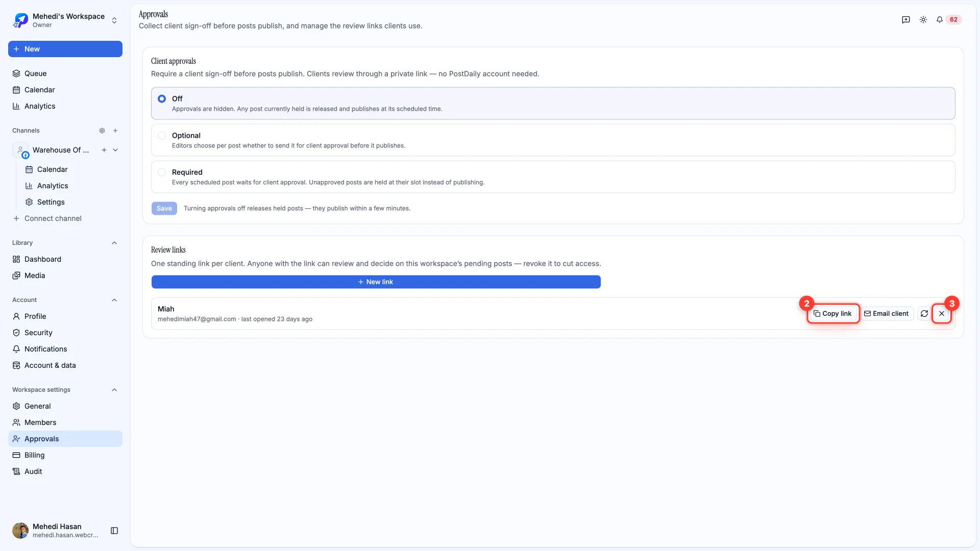Open notifications bell showing 62
The image size is (980, 551).
click(948, 19)
